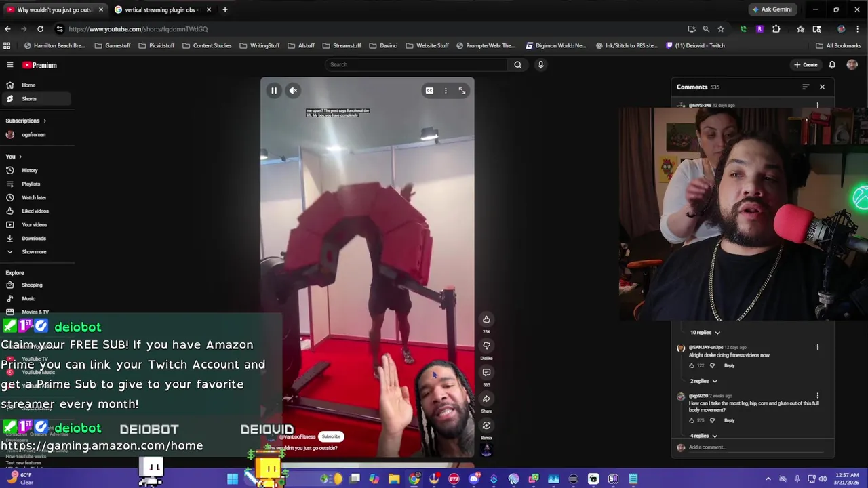868x488 pixels.
Task: Open File Explorer from the taskbar
Action: (x=394, y=479)
